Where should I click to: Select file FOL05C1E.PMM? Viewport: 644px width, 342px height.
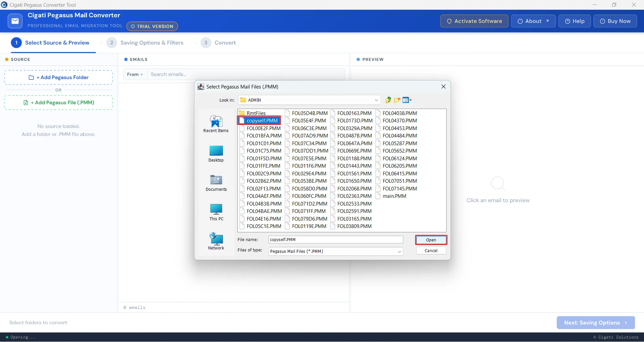pos(261,226)
